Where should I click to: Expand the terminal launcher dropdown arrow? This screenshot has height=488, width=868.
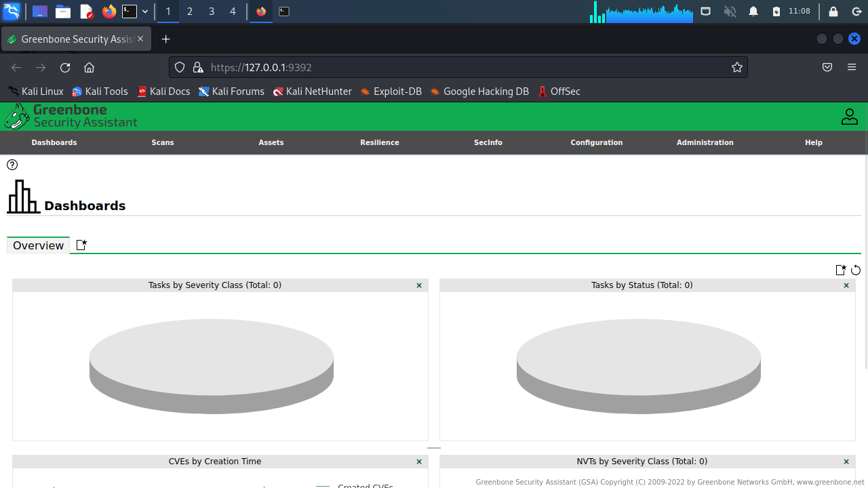(x=145, y=12)
